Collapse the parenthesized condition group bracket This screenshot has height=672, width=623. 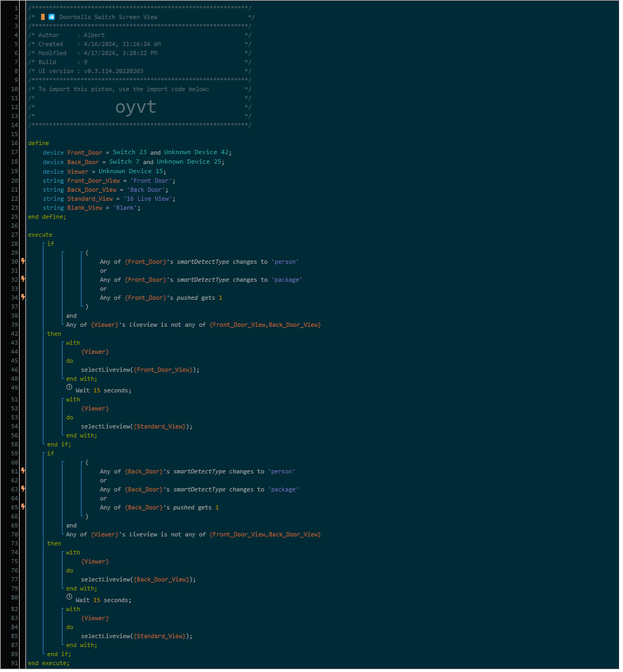coord(82,252)
